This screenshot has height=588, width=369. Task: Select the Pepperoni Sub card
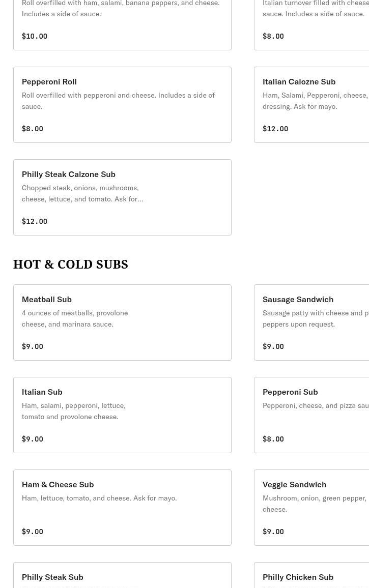pos(311,415)
